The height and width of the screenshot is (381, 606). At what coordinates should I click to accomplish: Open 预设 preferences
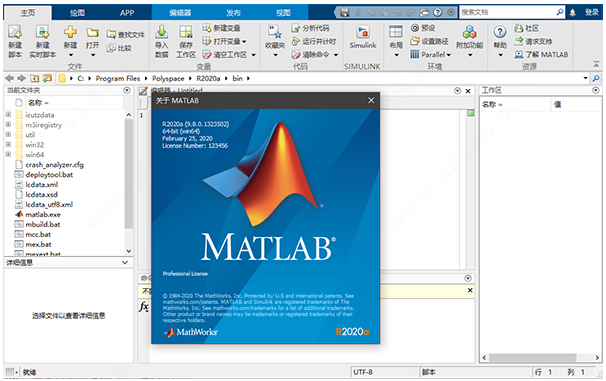click(x=423, y=28)
